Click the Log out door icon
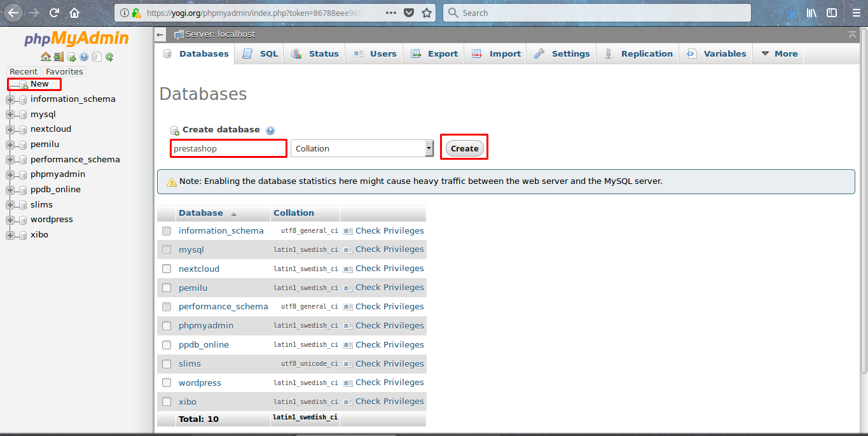Screen dimensions: 868x436 (x=59, y=57)
